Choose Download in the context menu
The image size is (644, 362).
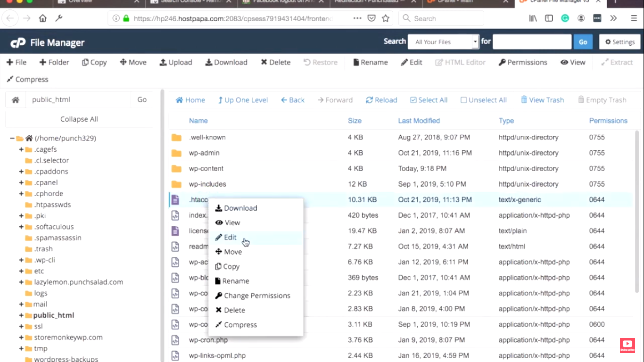pos(256,208)
